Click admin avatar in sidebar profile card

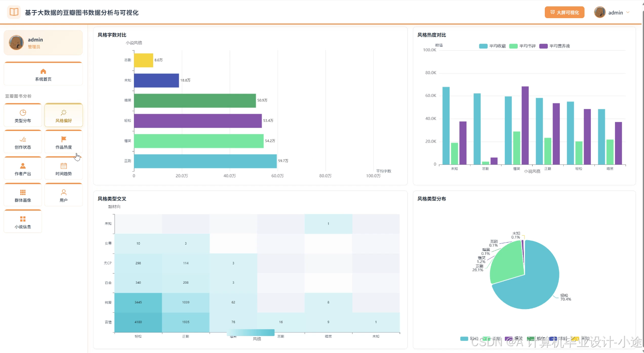click(16, 42)
